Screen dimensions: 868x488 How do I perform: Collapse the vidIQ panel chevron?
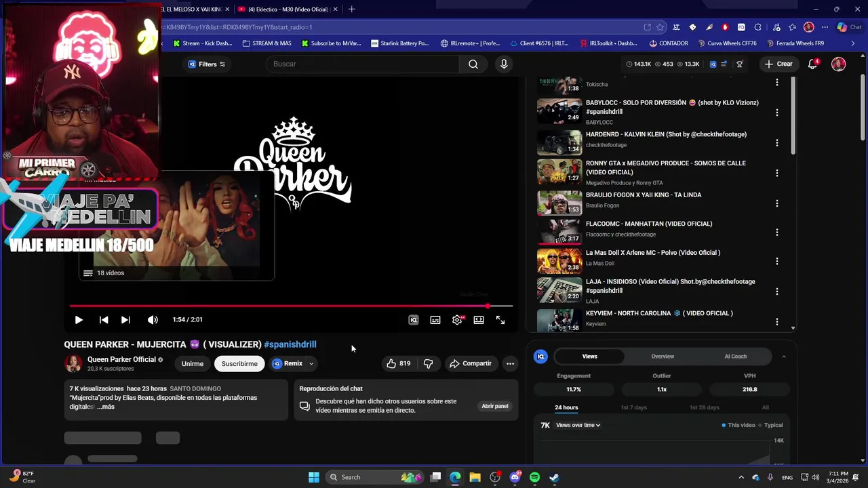(784, 357)
